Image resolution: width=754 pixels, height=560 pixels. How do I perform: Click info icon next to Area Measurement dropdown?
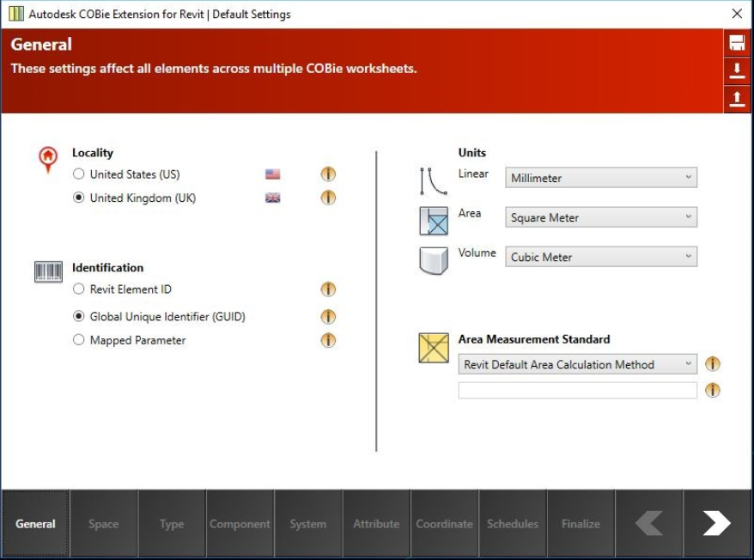[x=712, y=364]
